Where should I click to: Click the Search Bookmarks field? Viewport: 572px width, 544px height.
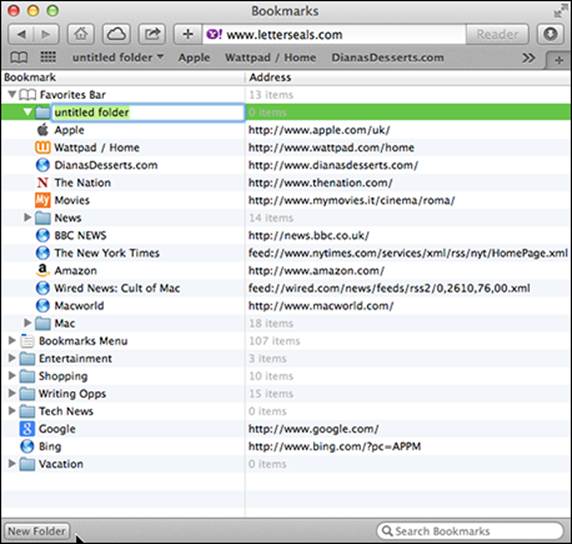tap(470, 531)
